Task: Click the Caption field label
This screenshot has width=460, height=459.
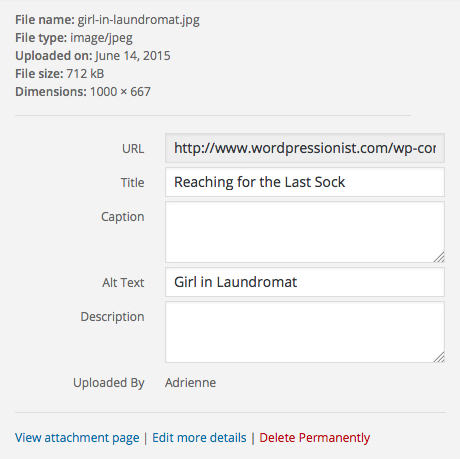Action: [x=123, y=217]
